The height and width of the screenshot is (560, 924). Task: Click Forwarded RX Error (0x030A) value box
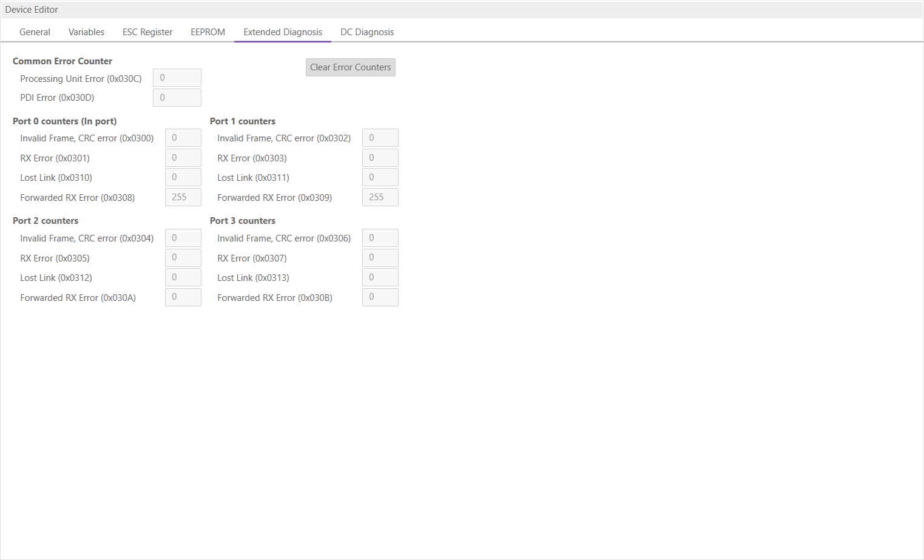(x=183, y=297)
